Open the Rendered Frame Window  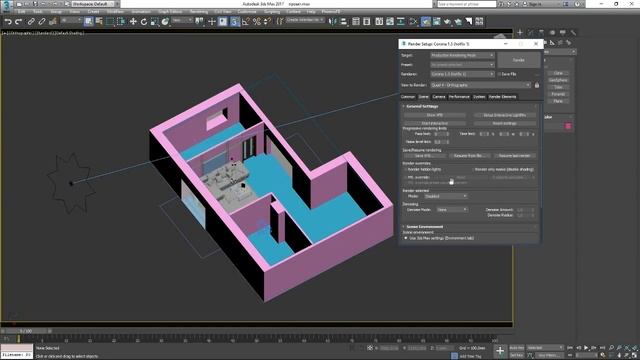pos(436,22)
